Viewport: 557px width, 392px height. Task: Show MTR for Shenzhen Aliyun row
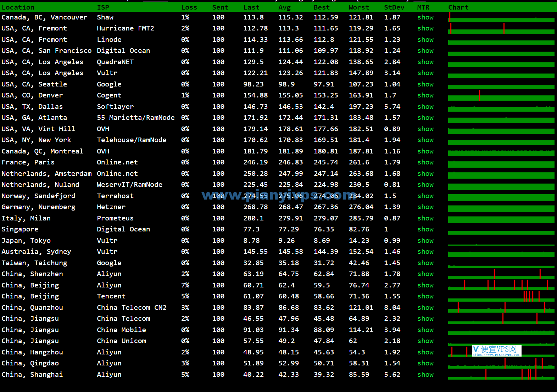pos(425,274)
